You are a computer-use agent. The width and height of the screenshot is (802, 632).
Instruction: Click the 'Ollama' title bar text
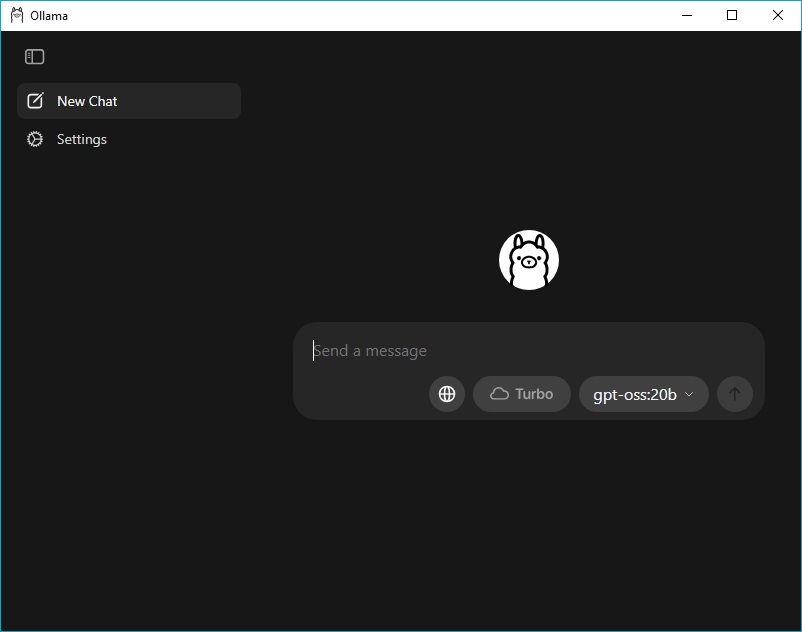pos(49,16)
